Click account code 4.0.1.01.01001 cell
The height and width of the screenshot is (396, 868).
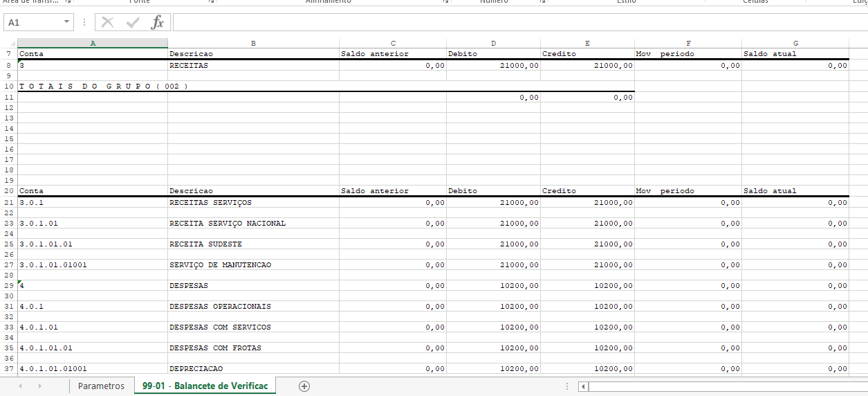[93, 368]
